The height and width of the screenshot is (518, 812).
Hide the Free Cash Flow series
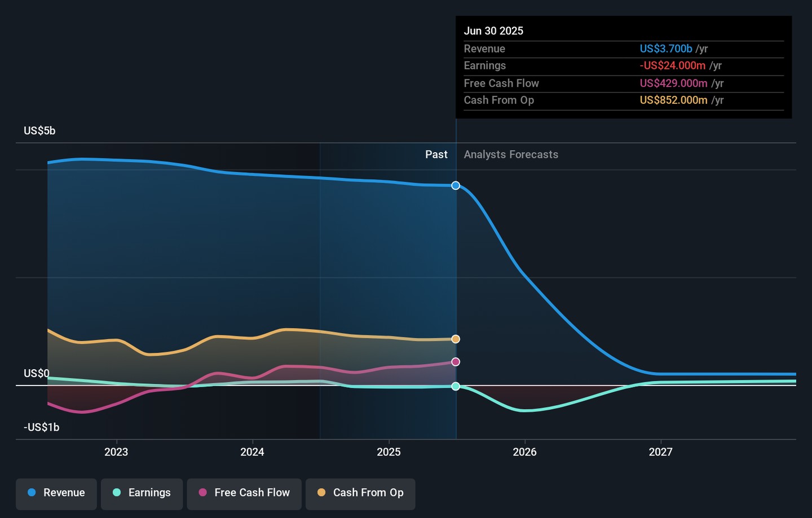[244, 493]
